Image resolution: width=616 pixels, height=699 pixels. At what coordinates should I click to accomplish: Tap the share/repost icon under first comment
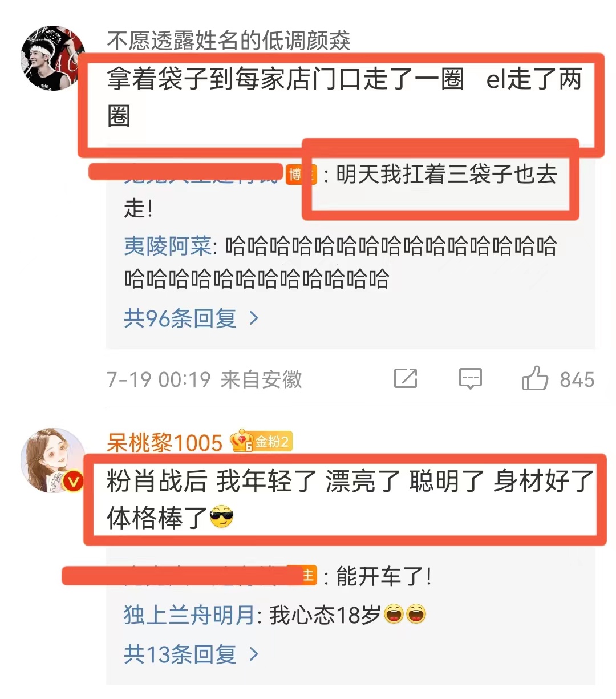pyautogui.click(x=406, y=378)
